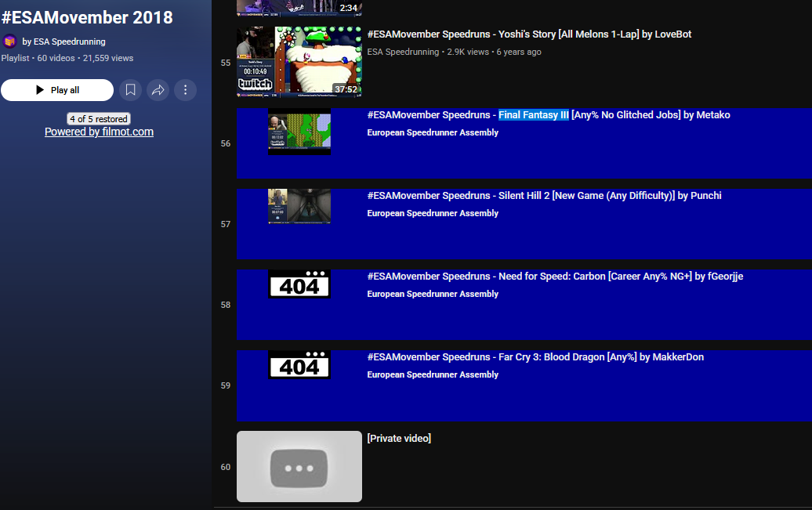Screen dimensions: 812x510
Task: Click playlist stats '60 videos · 21,559 views'
Action: pos(85,58)
